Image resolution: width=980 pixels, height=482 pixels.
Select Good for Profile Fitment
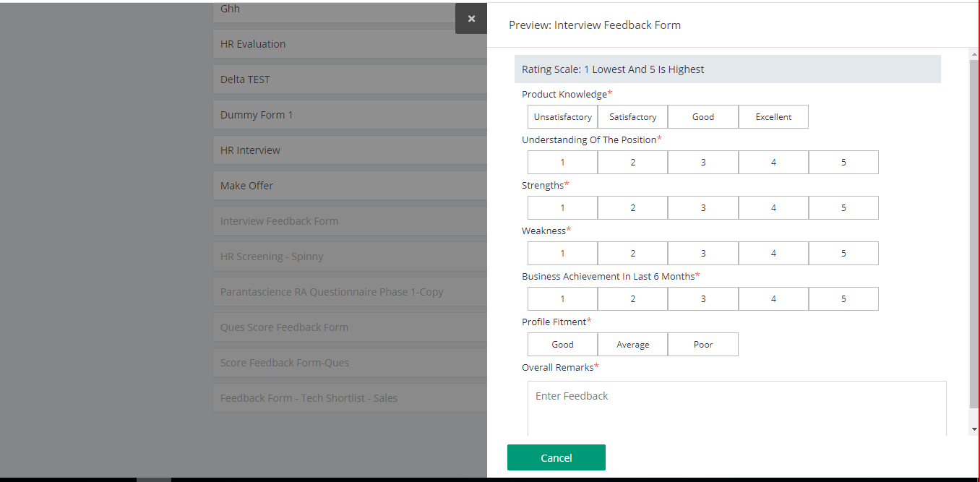coord(562,344)
